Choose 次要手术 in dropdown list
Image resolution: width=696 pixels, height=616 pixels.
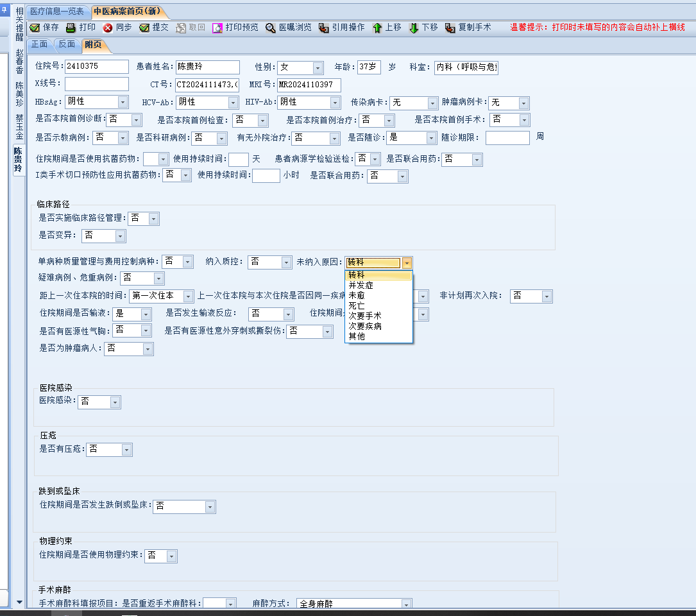click(378, 316)
